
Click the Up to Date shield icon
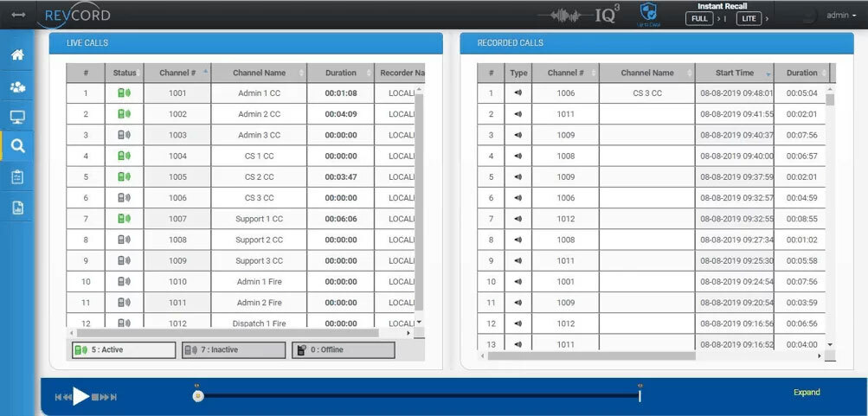point(648,13)
